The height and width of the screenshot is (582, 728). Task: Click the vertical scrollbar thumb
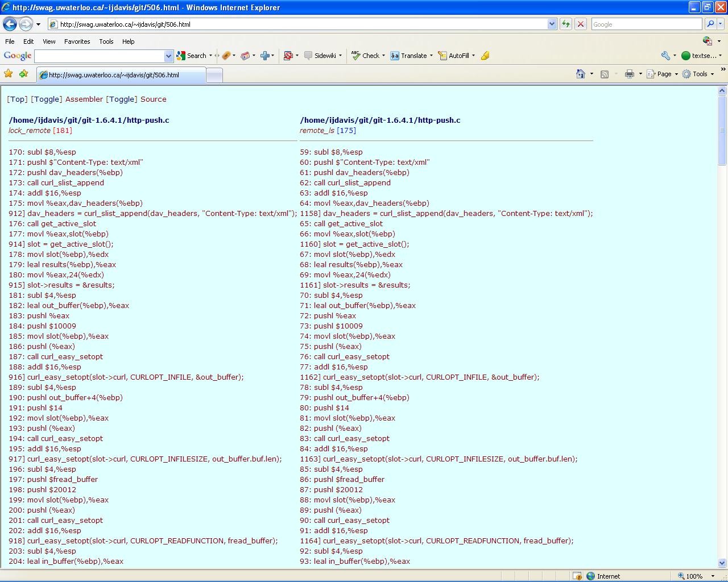click(x=722, y=130)
